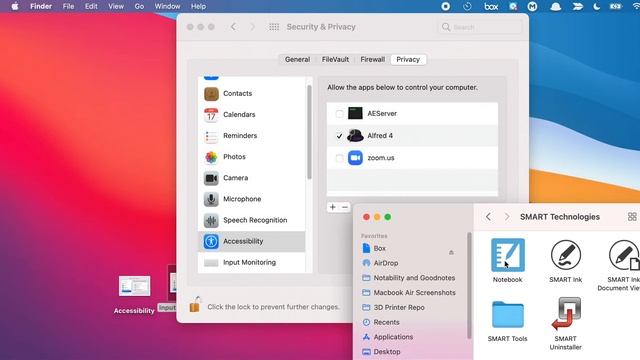The width and height of the screenshot is (640, 360).
Task: Select Contacts in the privacy list
Action: coord(251,93)
